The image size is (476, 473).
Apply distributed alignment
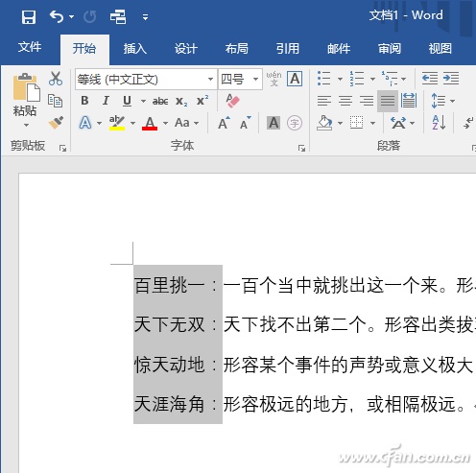[x=409, y=101]
